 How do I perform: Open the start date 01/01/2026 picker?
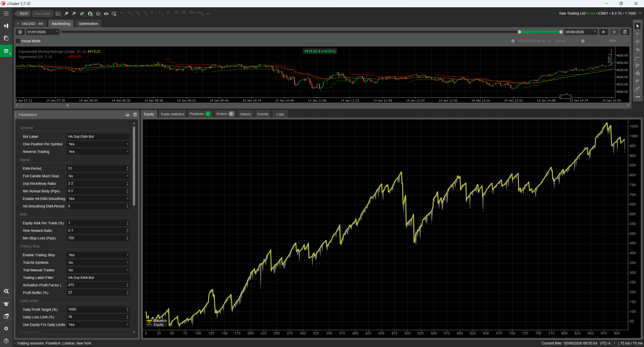pyautogui.click(x=43, y=32)
